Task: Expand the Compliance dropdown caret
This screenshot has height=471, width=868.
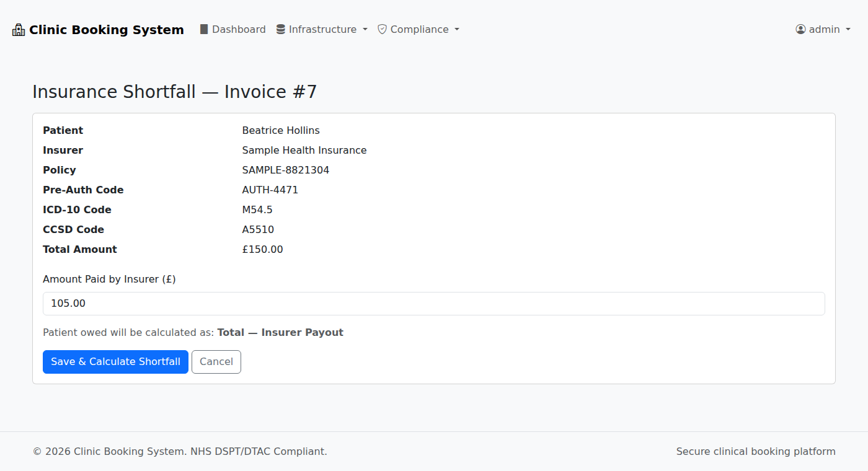Action: pyautogui.click(x=457, y=30)
